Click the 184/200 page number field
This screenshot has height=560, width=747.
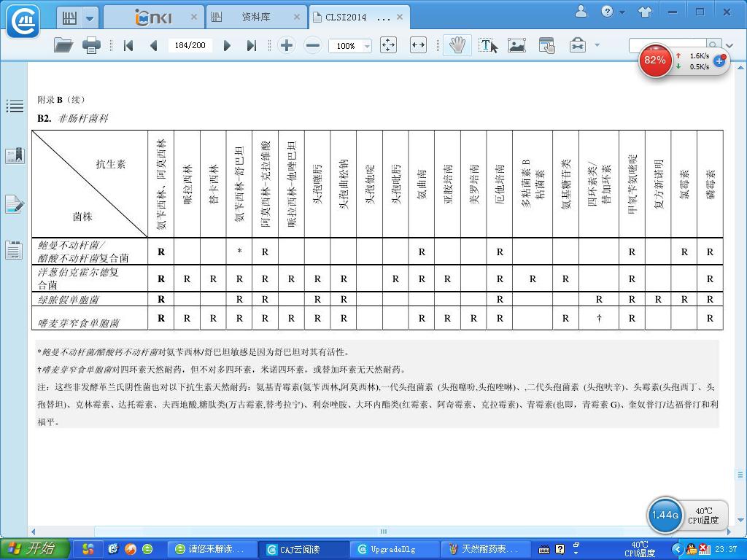tap(190, 45)
